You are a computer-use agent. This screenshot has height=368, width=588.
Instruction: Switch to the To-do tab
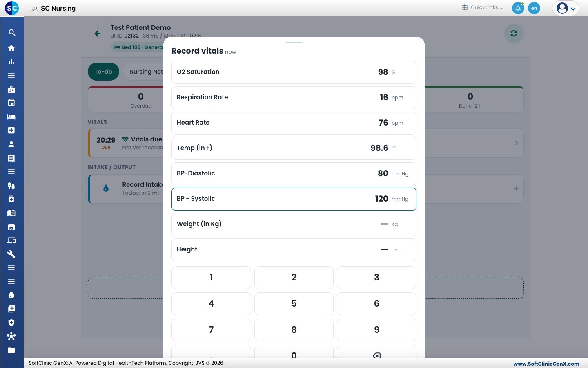pos(103,72)
